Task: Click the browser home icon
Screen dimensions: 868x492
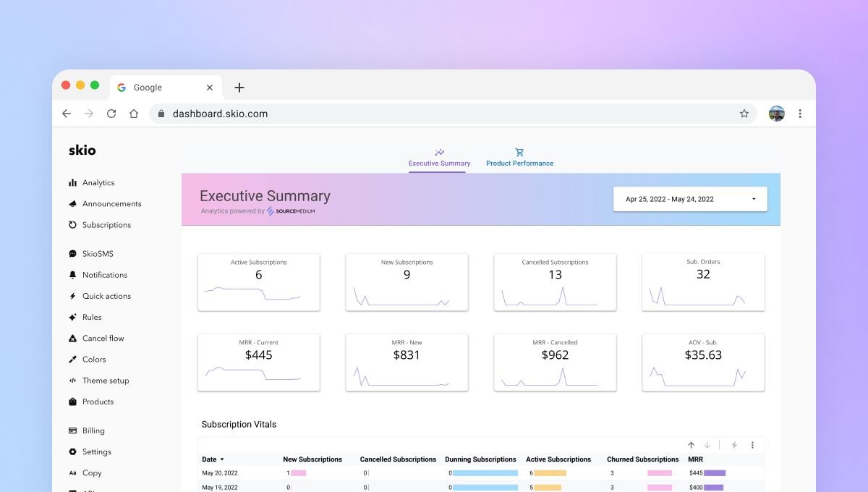Action: [x=134, y=114]
